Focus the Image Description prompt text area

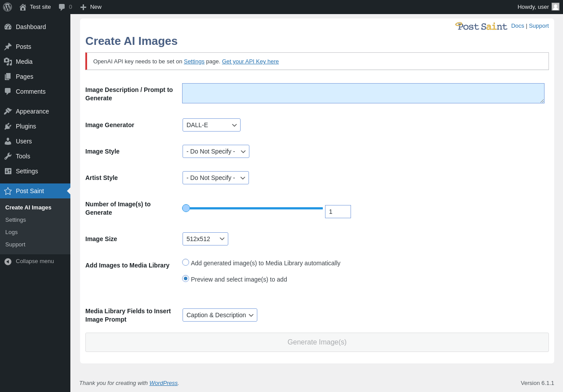363,93
